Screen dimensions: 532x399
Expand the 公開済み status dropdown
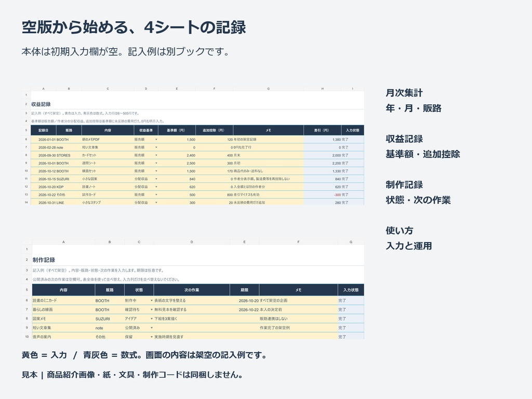tap(151, 328)
